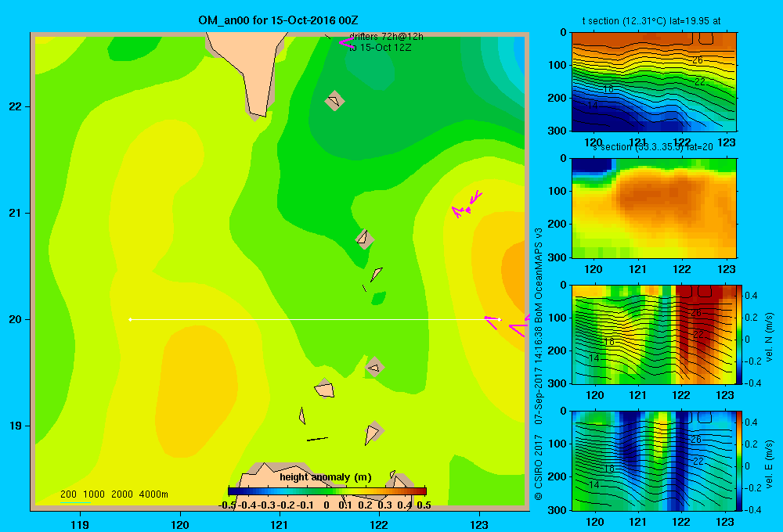Click the "drifters 72h@12h" label

pos(386,37)
